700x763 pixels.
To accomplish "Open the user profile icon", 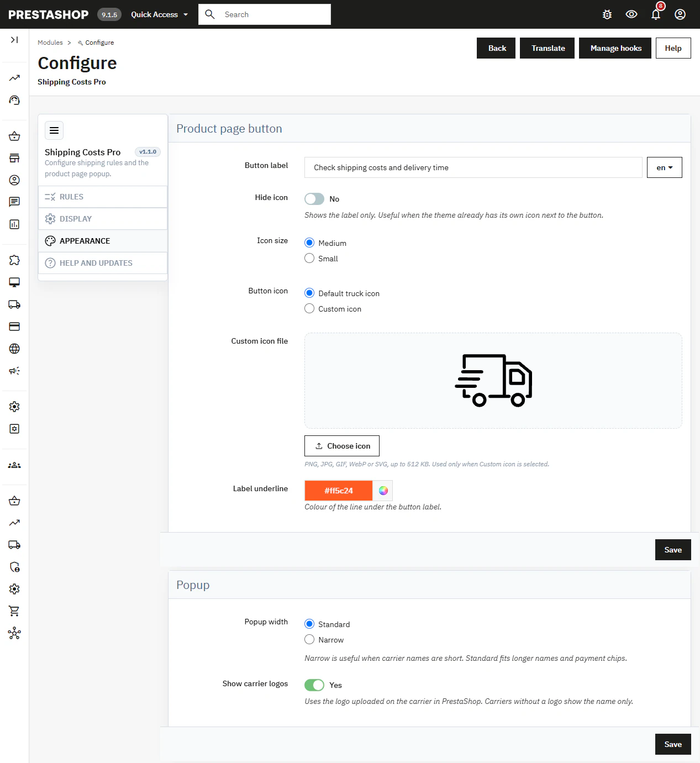I will tap(680, 14).
